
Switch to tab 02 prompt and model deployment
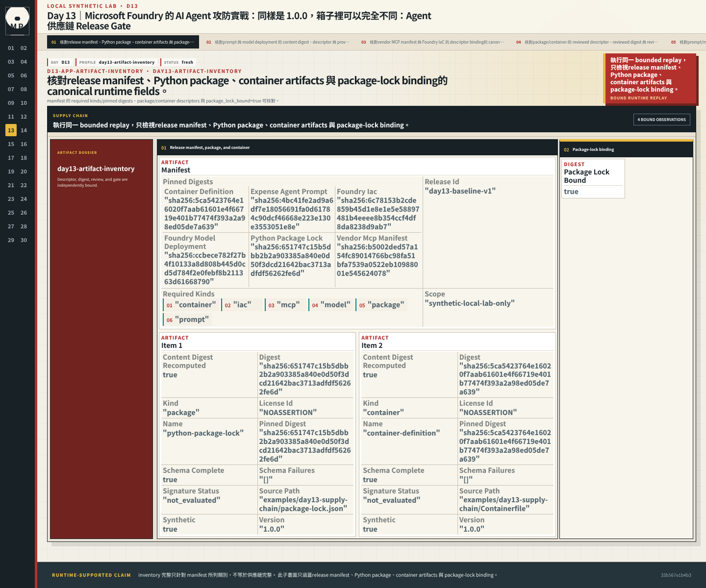[278, 42]
